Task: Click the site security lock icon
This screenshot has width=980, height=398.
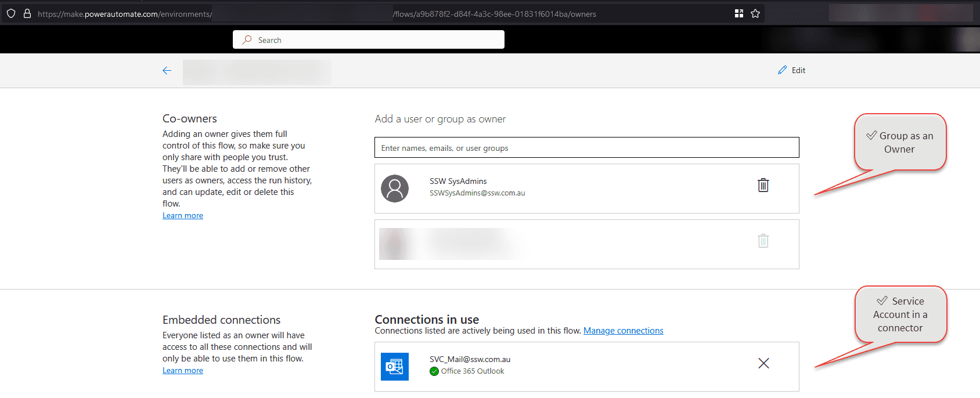Action: click(27, 13)
